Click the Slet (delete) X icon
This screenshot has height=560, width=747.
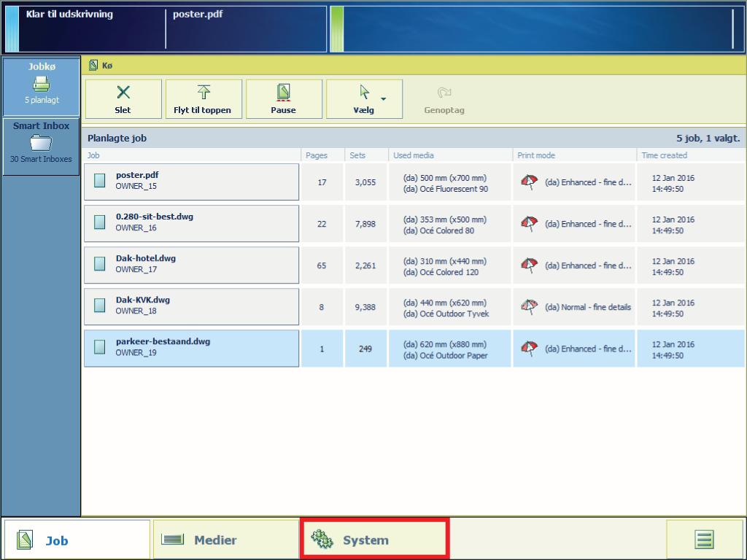coord(123,93)
